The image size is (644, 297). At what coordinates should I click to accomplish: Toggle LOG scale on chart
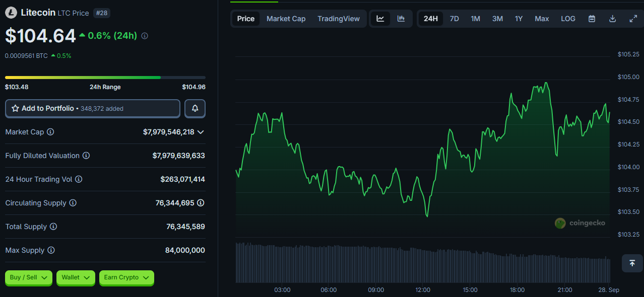(x=568, y=19)
